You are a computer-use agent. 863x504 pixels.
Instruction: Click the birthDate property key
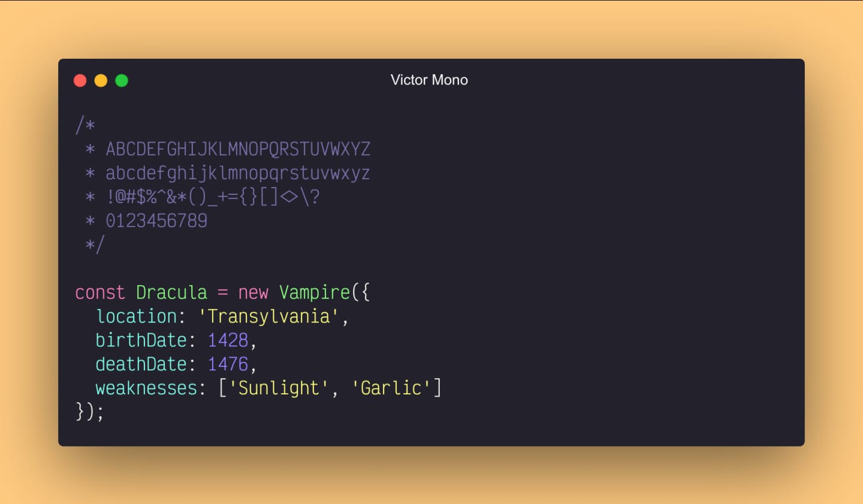point(141,340)
